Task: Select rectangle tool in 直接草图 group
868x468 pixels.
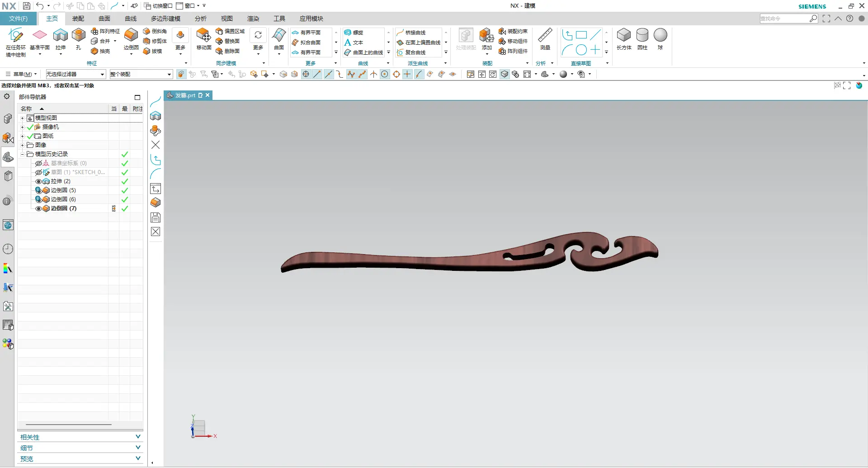Action: click(x=581, y=35)
